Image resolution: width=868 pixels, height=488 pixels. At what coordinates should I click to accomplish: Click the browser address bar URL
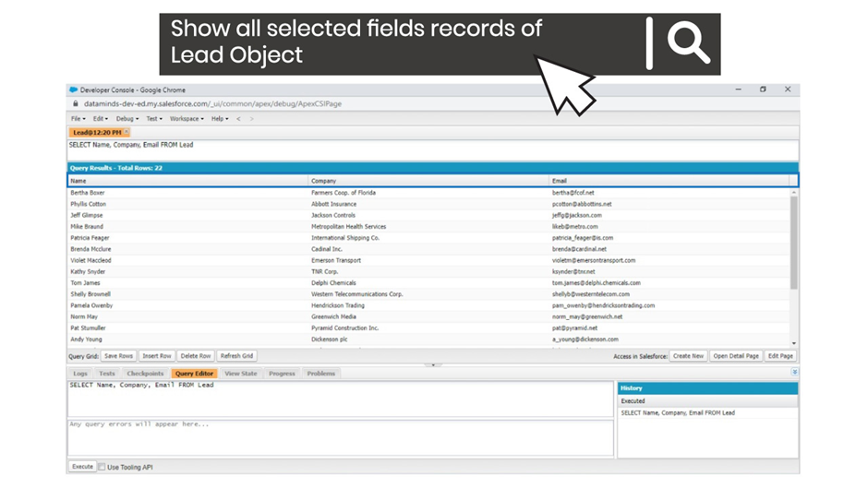[x=212, y=103]
